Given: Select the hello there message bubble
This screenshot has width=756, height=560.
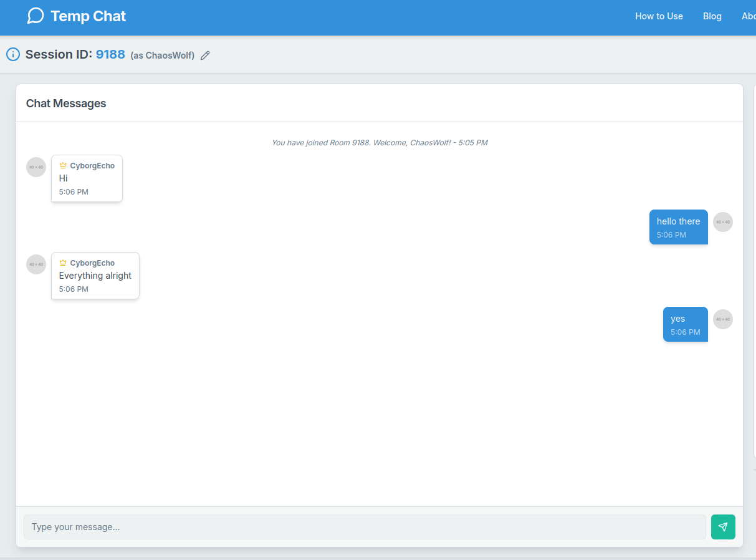Looking at the screenshot, I should pyautogui.click(x=678, y=227).
